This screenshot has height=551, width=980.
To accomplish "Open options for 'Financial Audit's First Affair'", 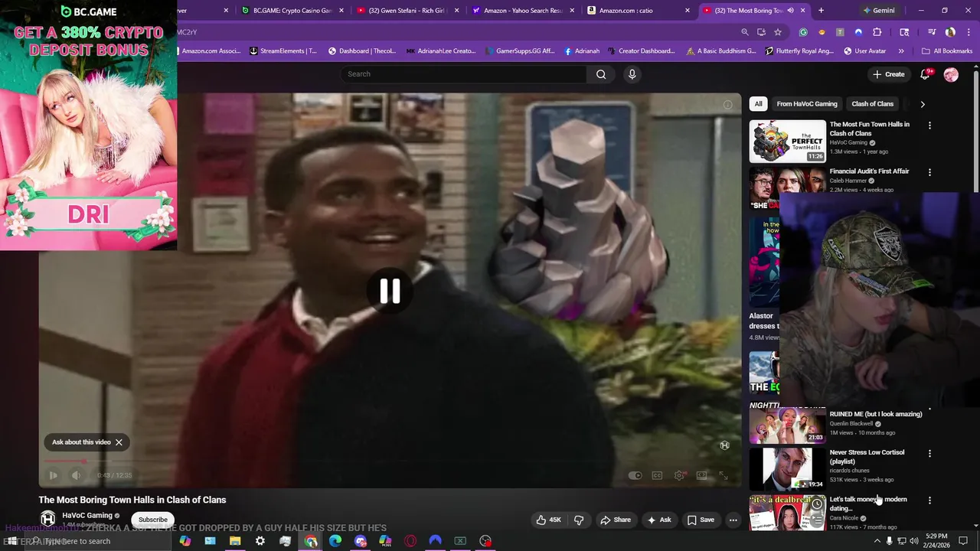I will tap(929, 172).
